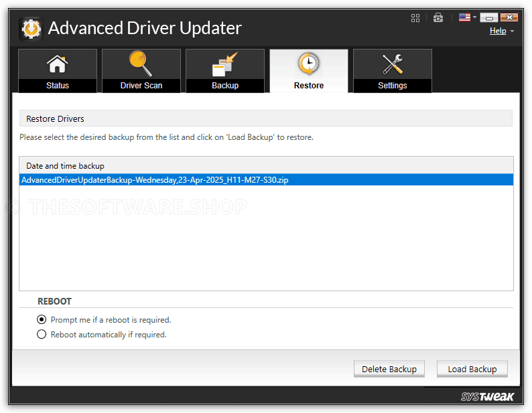The height and width of the screenshot is (413, 532).
Task: Switch to the Settings tab label
Action: pos(393,86)
